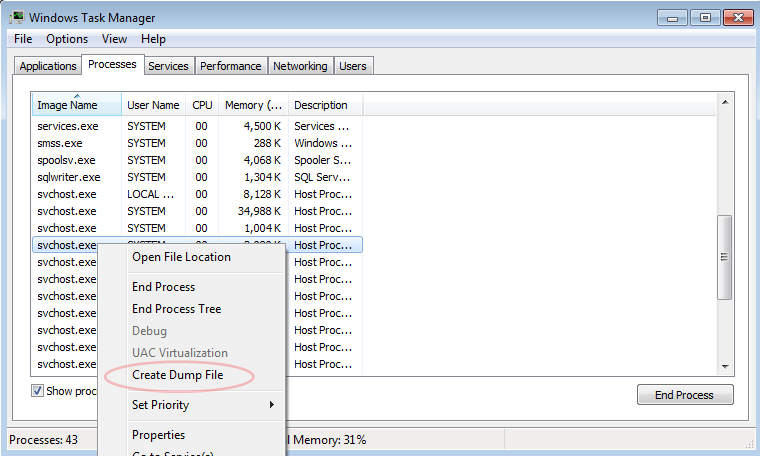Screen dimensions: 760x456
Task: Switch to the Applications tab
Action: click(48, 66)
